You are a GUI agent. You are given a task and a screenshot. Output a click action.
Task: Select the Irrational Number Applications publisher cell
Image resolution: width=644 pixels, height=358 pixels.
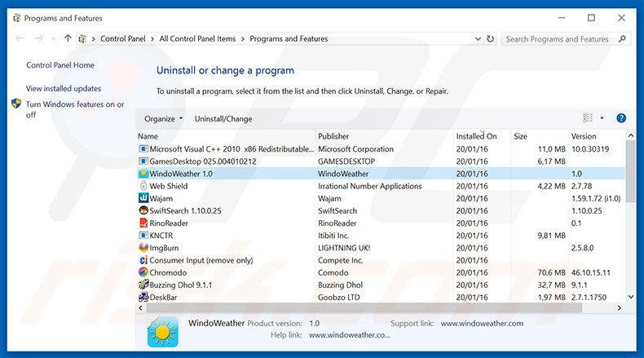[x=369, y=186]
